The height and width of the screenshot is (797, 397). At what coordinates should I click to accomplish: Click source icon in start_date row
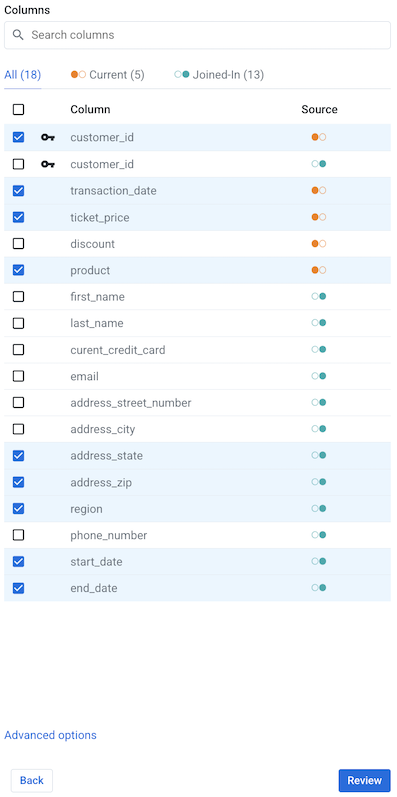(319, 562)
